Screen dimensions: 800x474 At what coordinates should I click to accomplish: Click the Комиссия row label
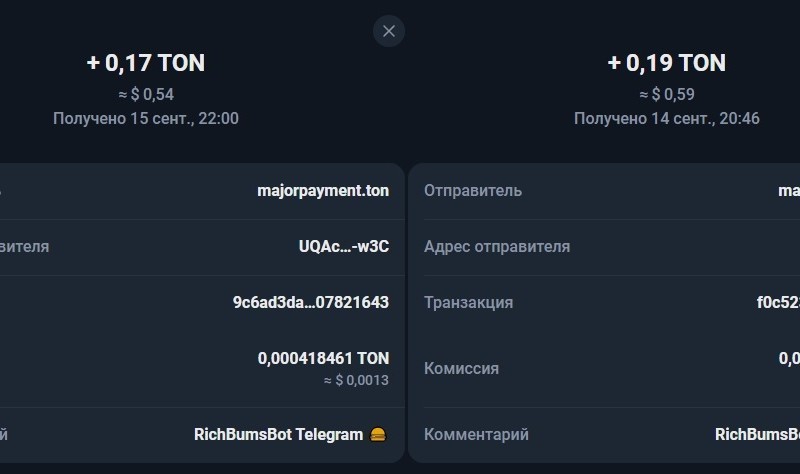462,369
